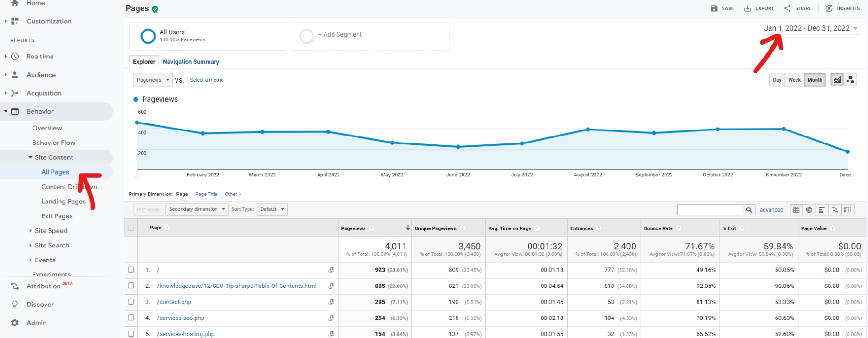Viewport: 868px width, 338px height.
Task: Click the table search magnifier button
Action: click(x=749, y=210)
